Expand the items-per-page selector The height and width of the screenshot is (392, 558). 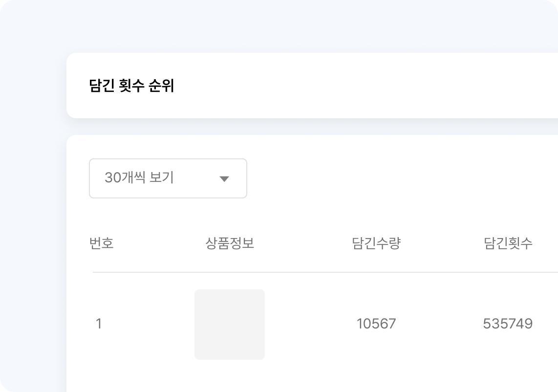click(x=168, y=178)
